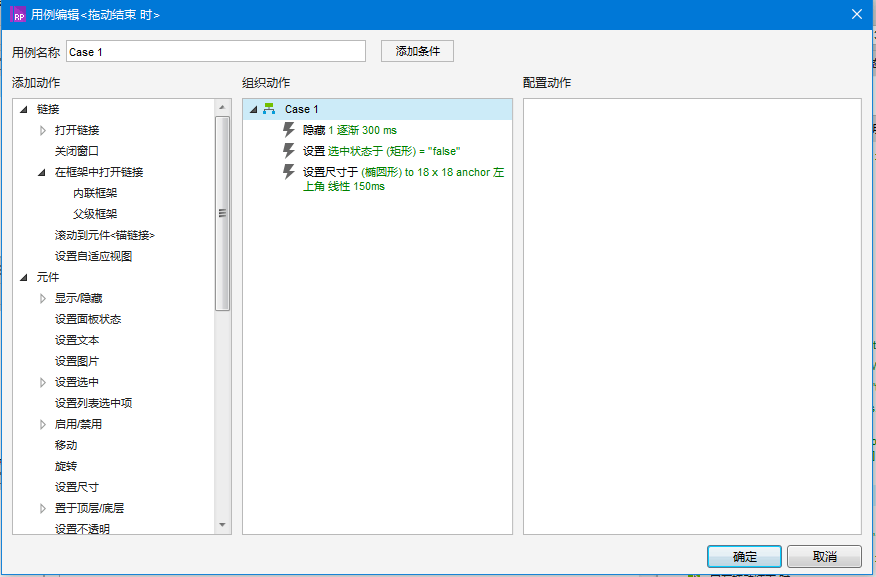
Task: Click the lightning icon beside 设置尺寸于 action
Action: click(289, 172)
